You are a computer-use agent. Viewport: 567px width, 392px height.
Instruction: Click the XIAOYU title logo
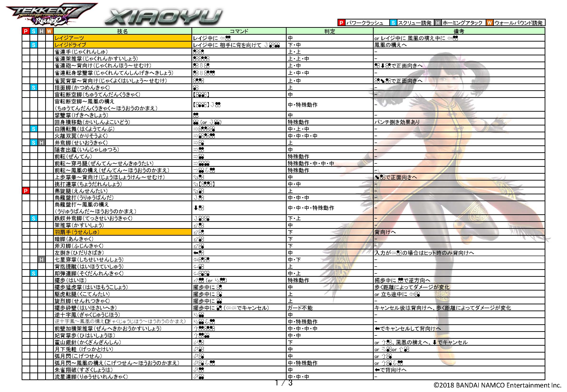[x=163, y=17]
